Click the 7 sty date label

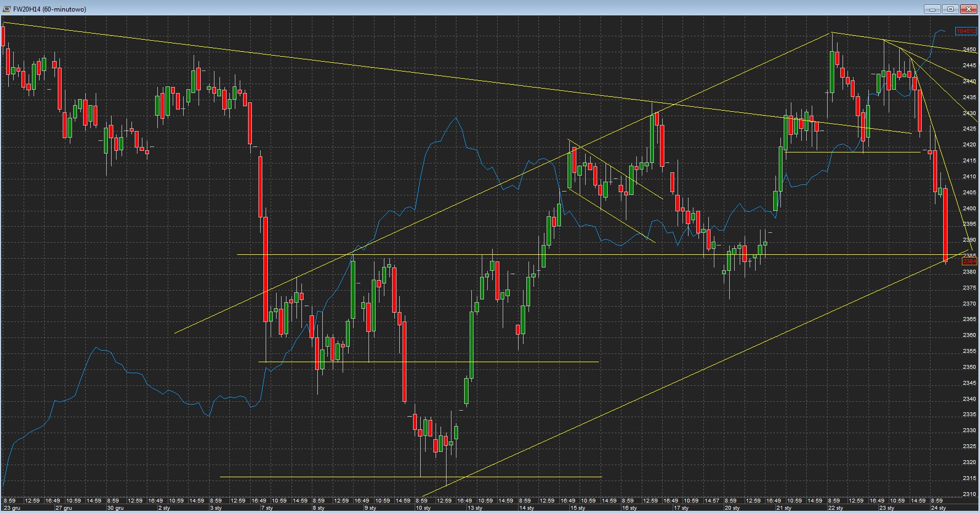267,508
